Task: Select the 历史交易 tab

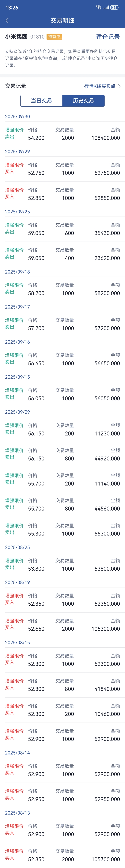Action: [83, 101]
